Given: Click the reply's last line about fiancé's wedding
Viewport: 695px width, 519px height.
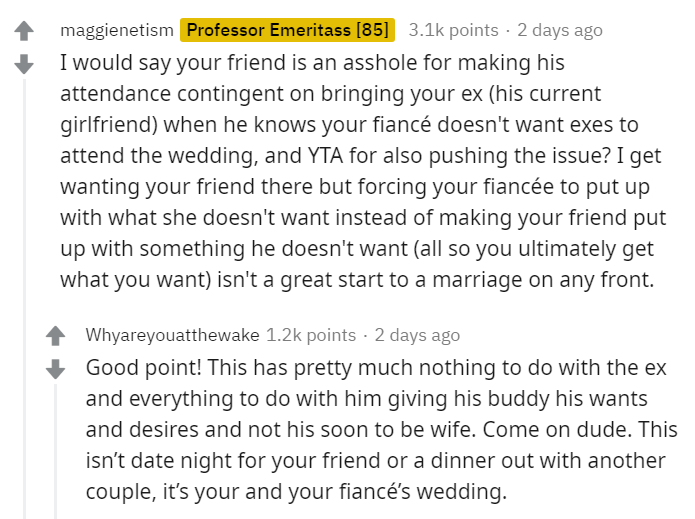Looking at the screenshot, I should coord(296,492).
